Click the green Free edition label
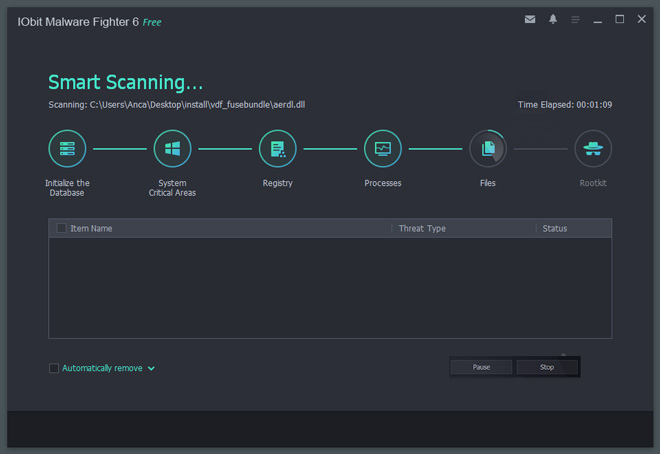Image resolution: width=660 pixels, height=454 pixels. [x=152, y=22]
